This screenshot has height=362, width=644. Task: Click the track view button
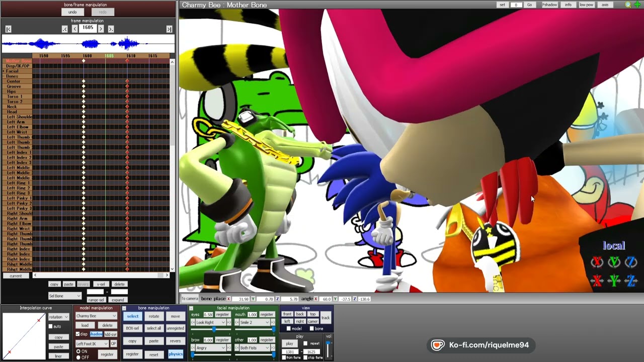326,318
